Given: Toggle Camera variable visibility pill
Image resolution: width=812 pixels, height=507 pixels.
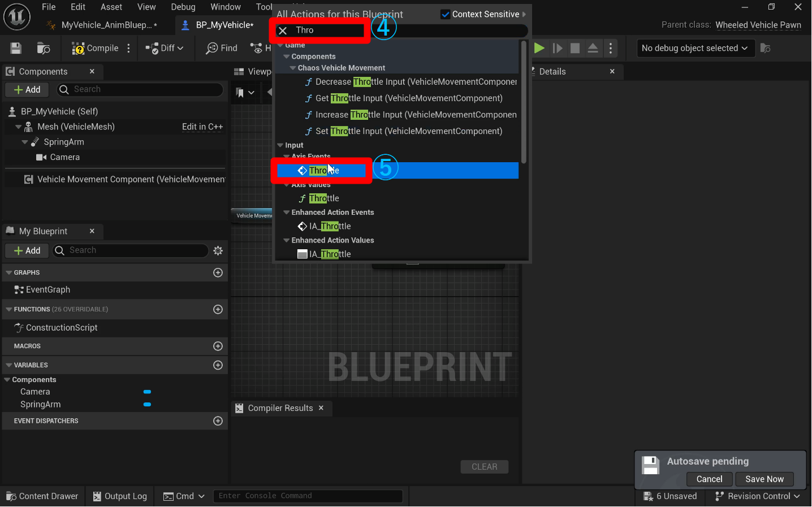Looking at the screenshot, I should tap(147, 392).
